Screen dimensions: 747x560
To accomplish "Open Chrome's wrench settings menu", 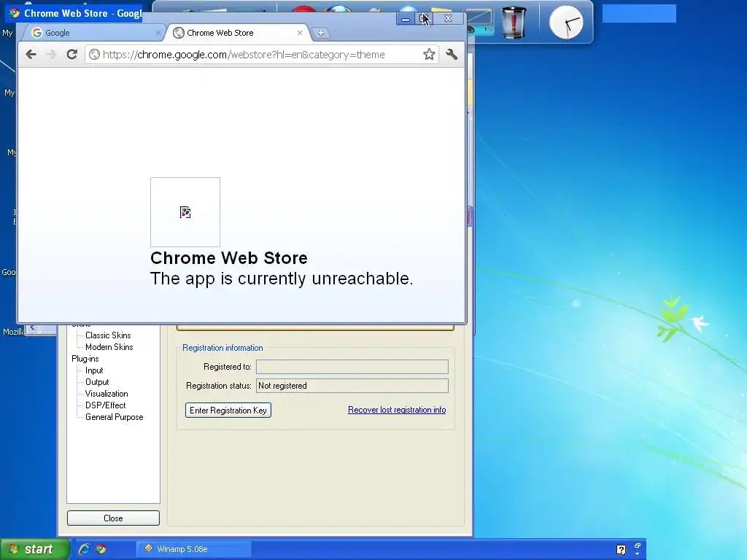I will tap(452, 54).
